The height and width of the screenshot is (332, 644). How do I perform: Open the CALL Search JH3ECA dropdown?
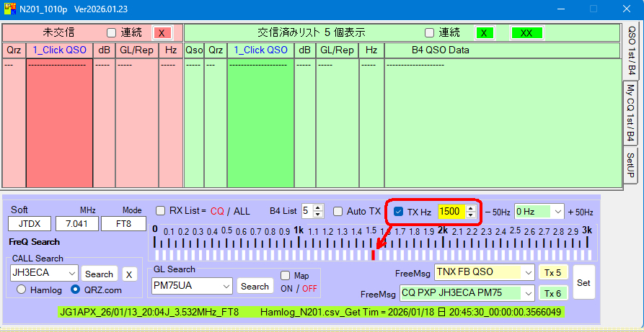[71, 274]
